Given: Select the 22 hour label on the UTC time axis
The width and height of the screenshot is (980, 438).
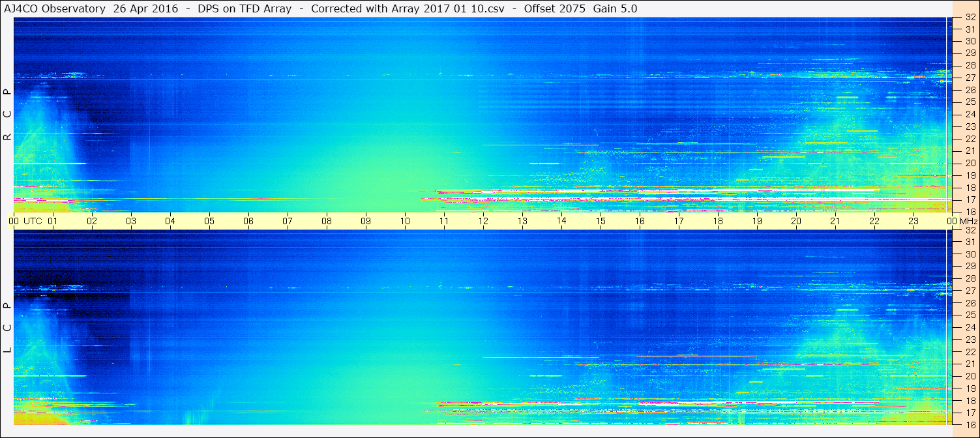Looking at the screenshot, I should 874,221.
